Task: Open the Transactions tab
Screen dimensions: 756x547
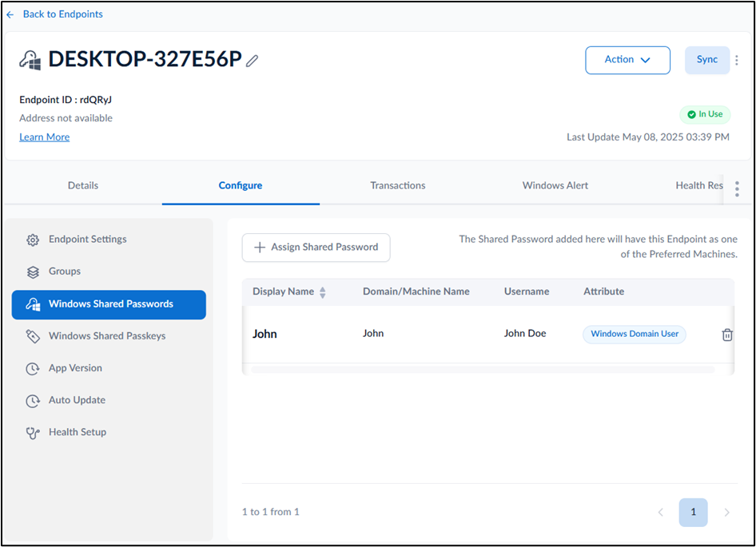Action: (398, 185)
